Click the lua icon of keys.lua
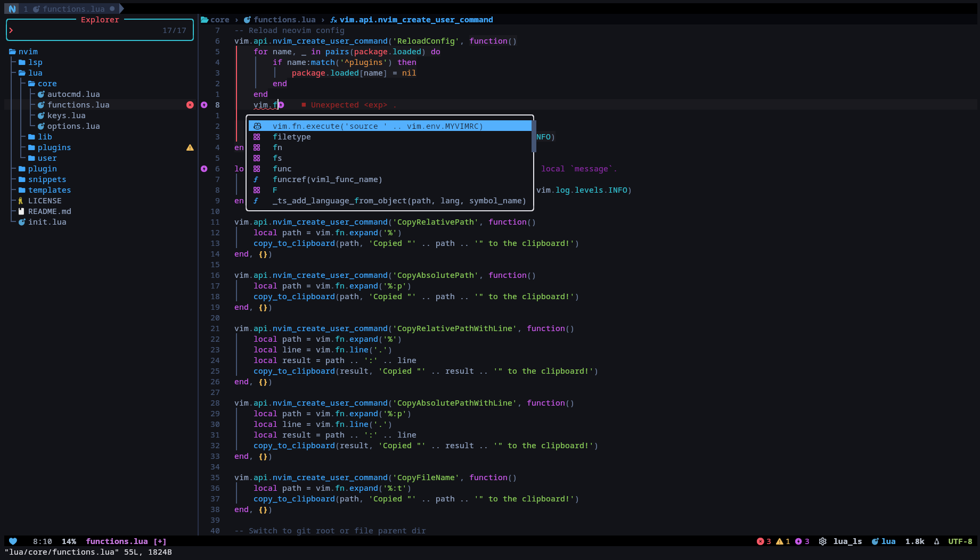Image resolution: width=980 pixels, height=560 pixels. click(41, 116)
